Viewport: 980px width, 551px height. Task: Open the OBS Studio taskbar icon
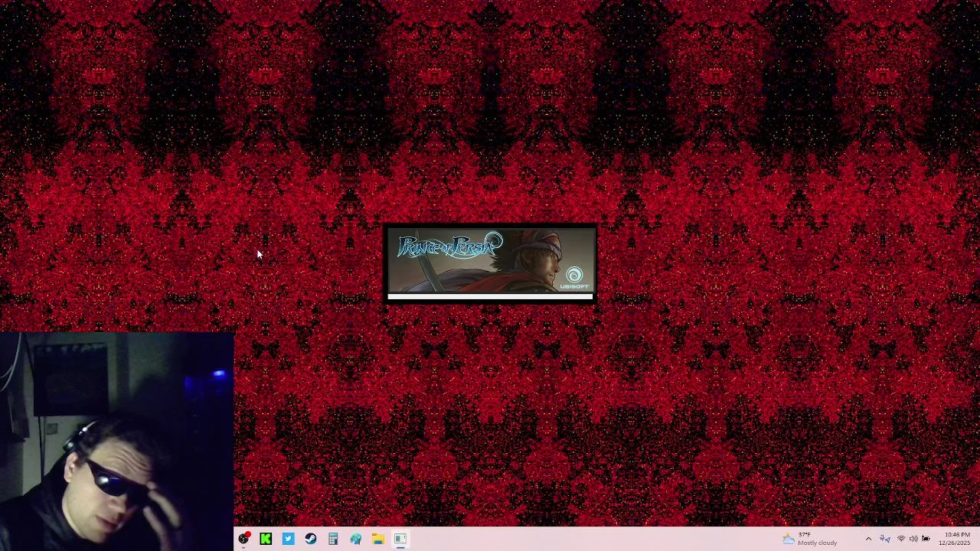(243, 539)
